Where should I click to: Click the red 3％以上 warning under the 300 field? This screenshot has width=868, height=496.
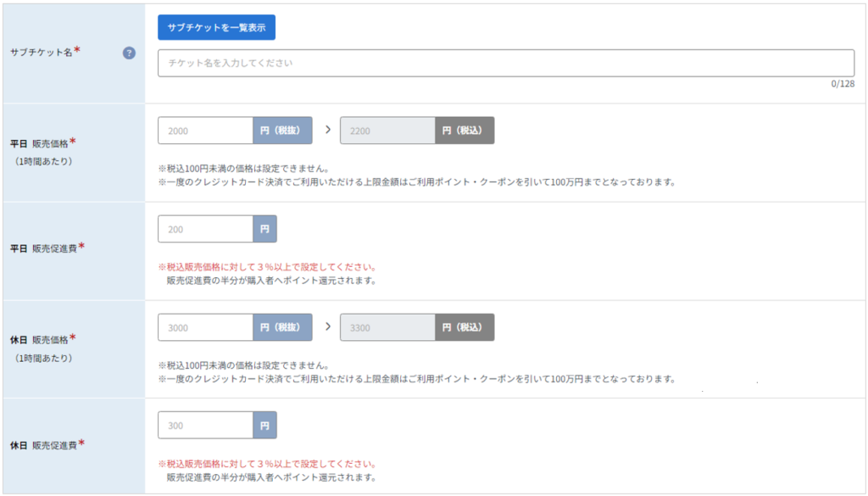coord(267,464)
